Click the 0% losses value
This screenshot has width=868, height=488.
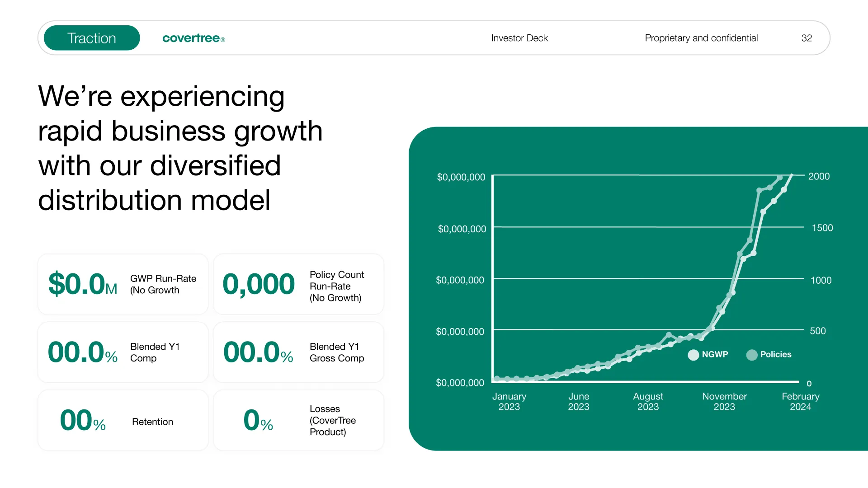coord(258,420)
